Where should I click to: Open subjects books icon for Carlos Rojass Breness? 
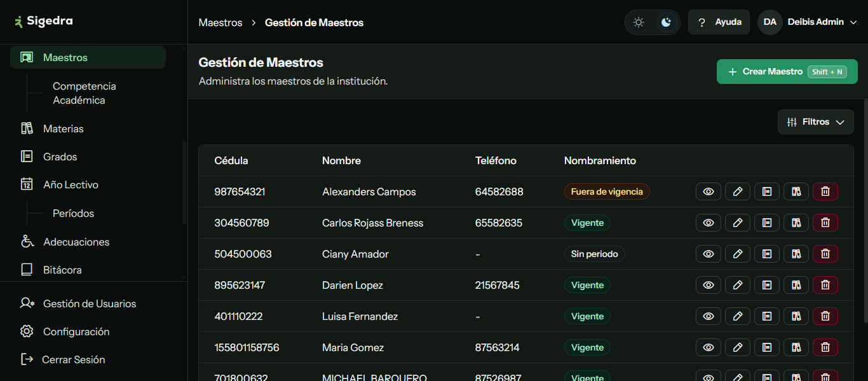(x=796, y=223)
